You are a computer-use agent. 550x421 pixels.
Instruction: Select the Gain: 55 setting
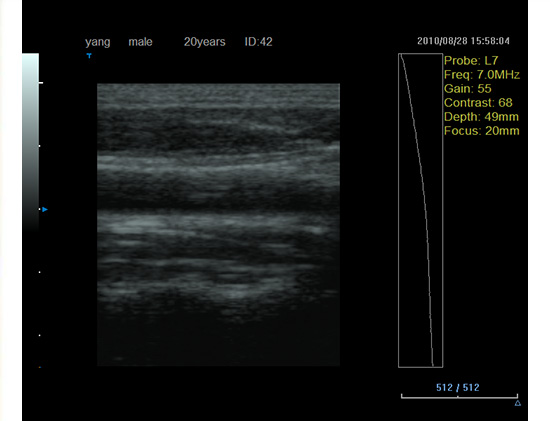pos(468,89)
